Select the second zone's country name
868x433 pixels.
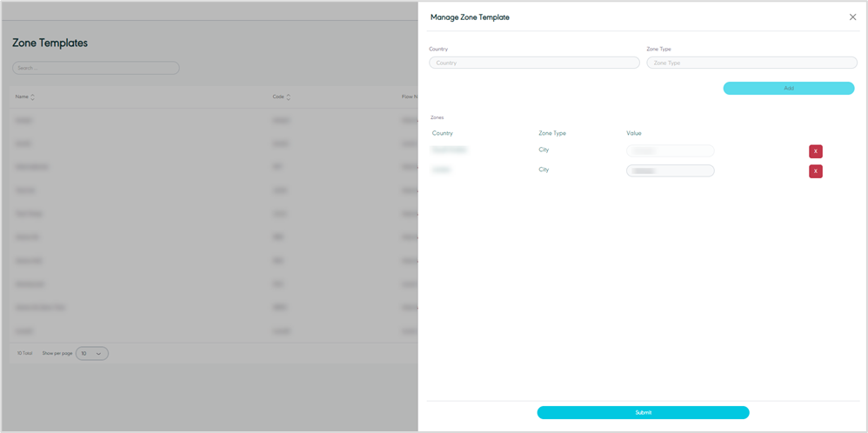(442, 170)
